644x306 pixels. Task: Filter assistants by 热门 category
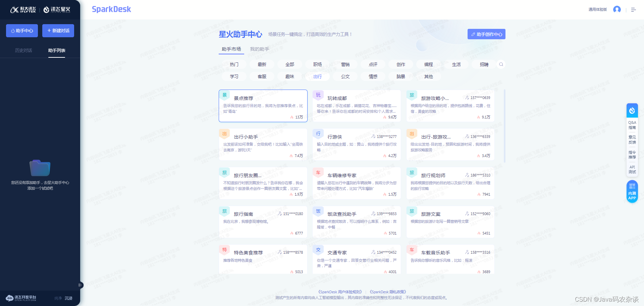point(234,64)
